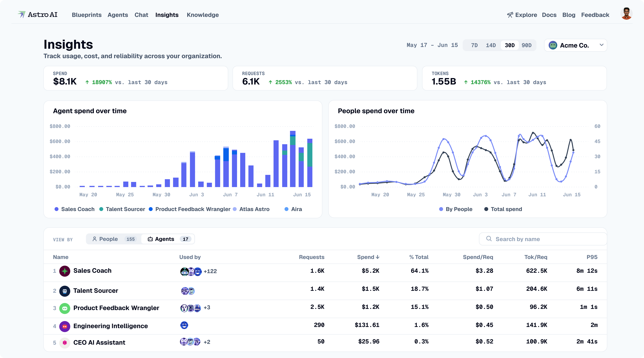The height and width of the screenshot is (358, 644).
Task: Click the Search by name field
Action: [x=543, y=239]
